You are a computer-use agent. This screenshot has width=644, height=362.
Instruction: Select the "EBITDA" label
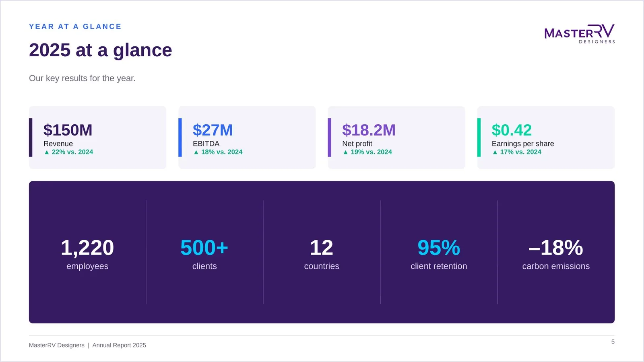point(206,144)
